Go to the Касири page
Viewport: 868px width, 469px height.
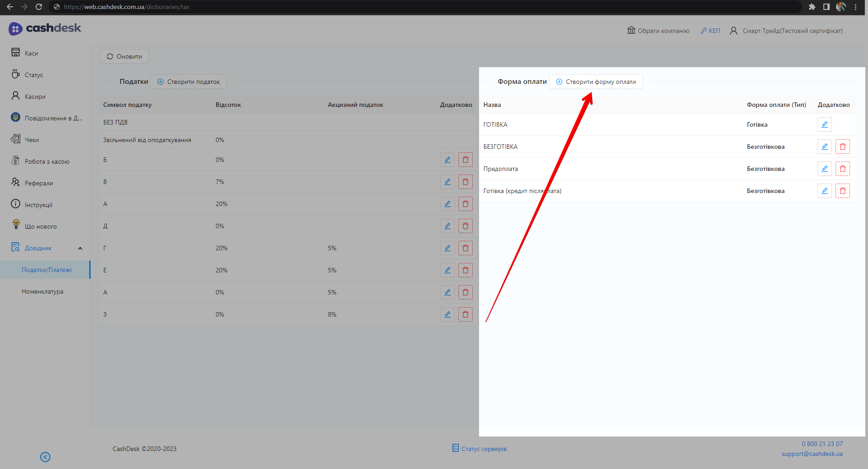click(x=45, y=97)
